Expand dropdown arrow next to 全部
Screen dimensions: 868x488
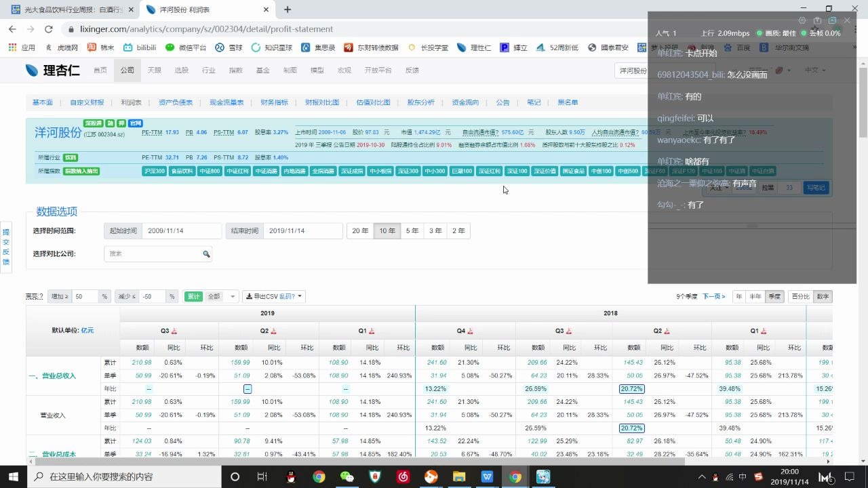[233, 296]
